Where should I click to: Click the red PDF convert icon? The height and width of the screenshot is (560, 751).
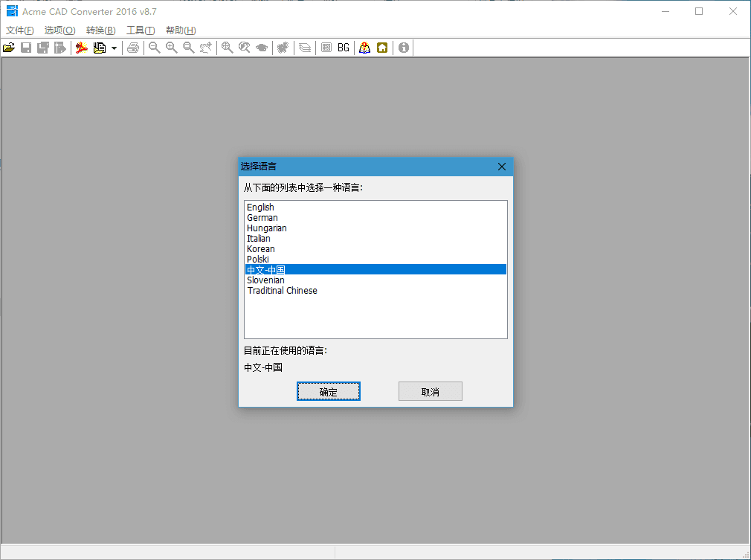tap(82, 48)
